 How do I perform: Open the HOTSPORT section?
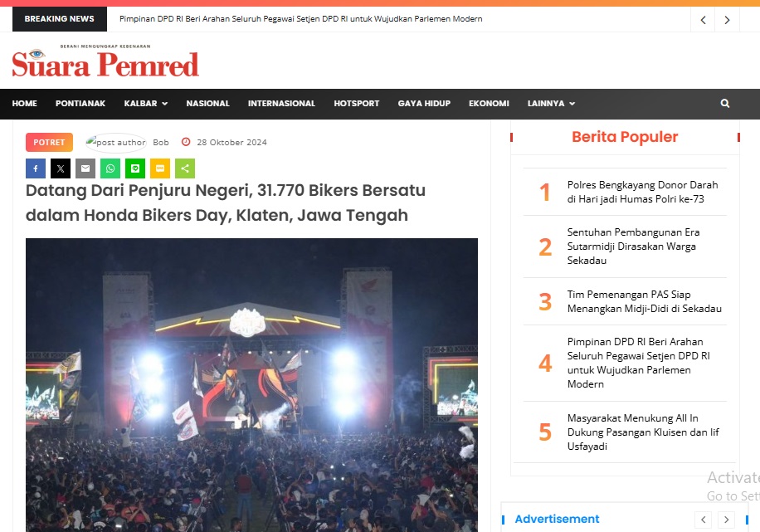point(357,103)
